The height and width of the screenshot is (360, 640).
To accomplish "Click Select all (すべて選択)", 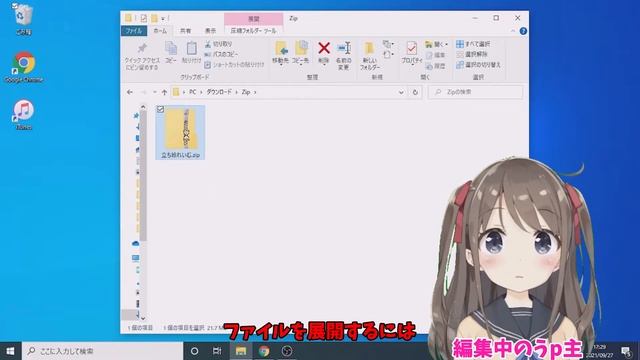I will pyautogui.click(x=473, y=44).
